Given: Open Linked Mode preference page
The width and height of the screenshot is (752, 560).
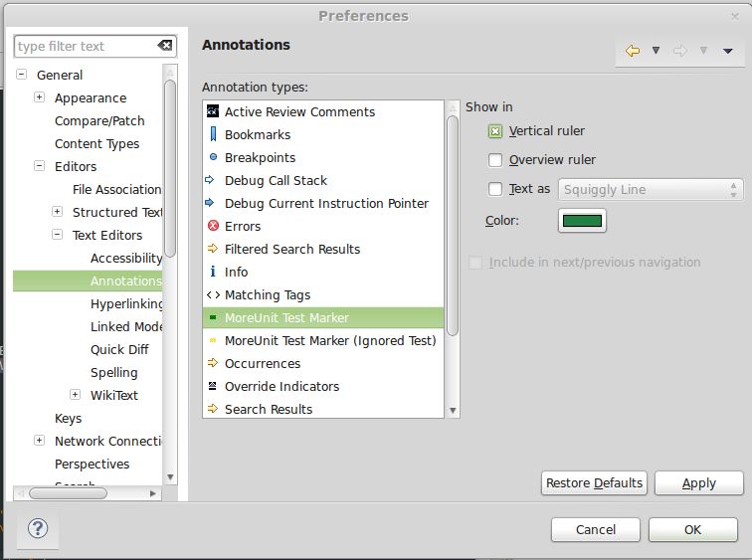Looking at the screenshot, I should 126,326.
